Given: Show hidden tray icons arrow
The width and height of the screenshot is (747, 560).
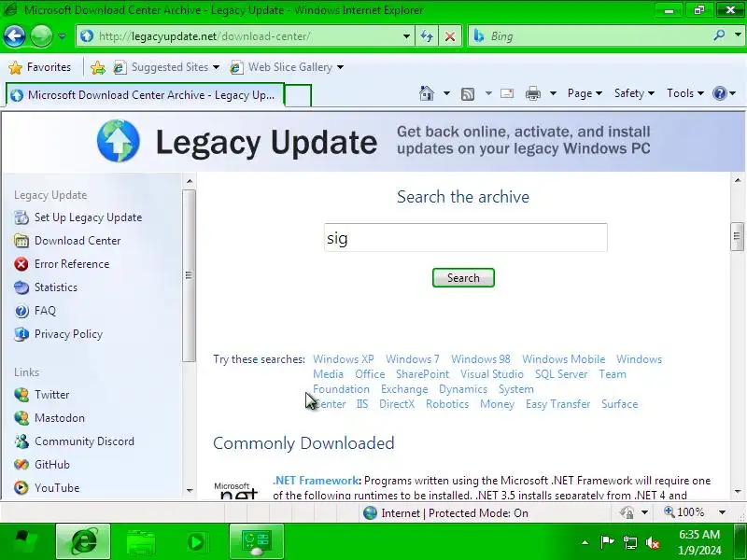Looking at the screenshot, I should pyautogui.click(x=585, y=542).
